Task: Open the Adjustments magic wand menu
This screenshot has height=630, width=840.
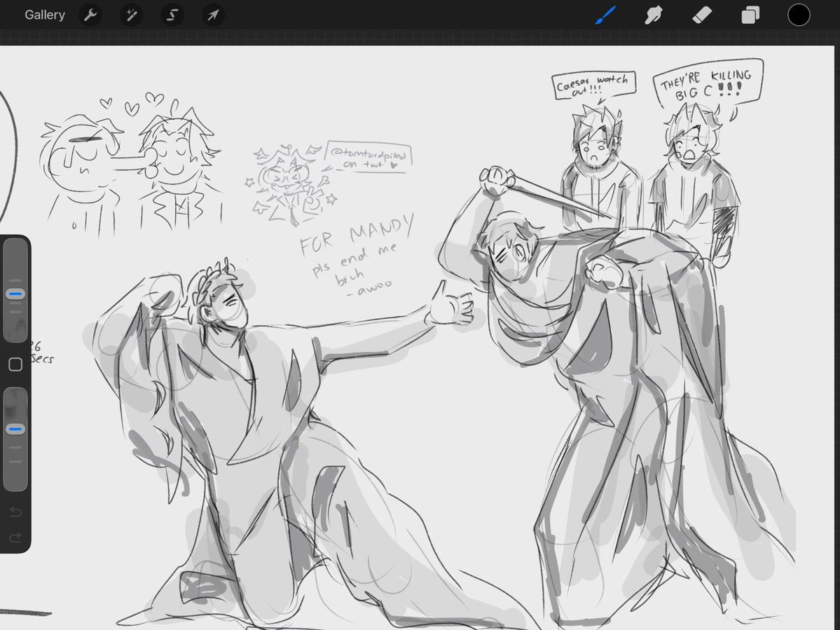Action: point(131,15)
